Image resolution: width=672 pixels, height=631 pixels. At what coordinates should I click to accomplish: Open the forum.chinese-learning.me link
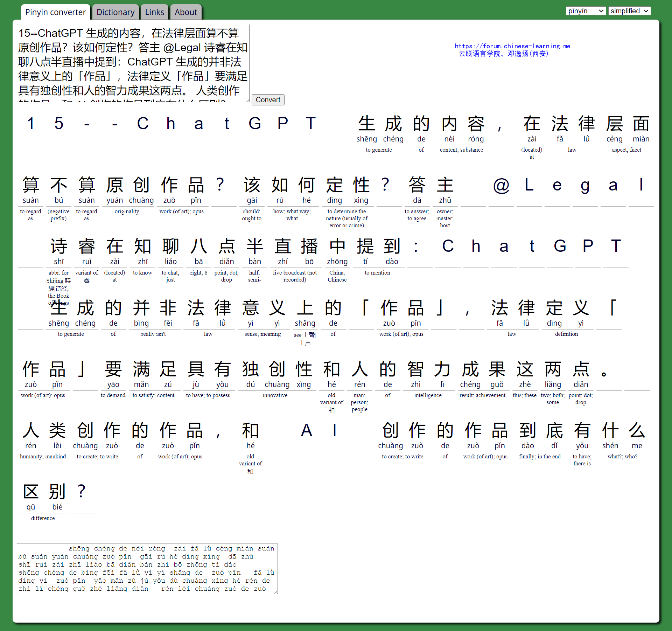point(512,46)
